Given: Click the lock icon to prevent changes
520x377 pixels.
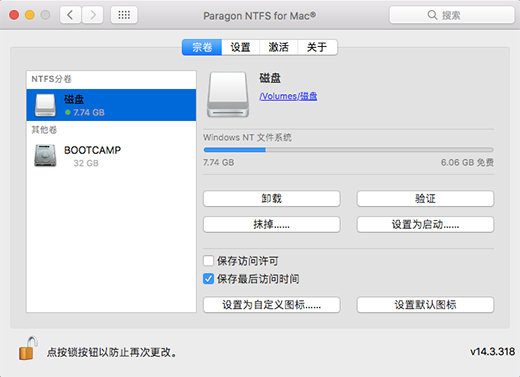Looking at the screenshot, I should 27,348.
